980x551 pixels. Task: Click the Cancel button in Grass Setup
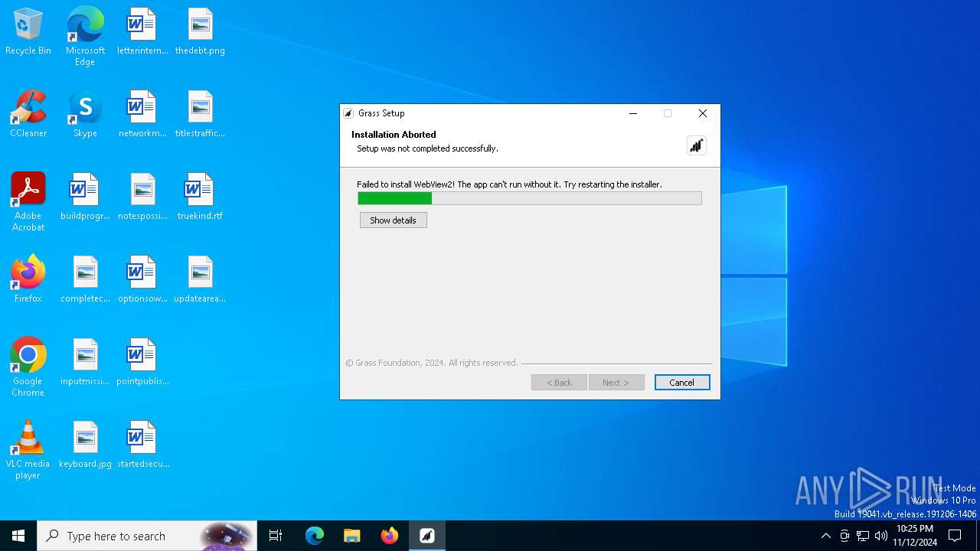tap(681, 383)
